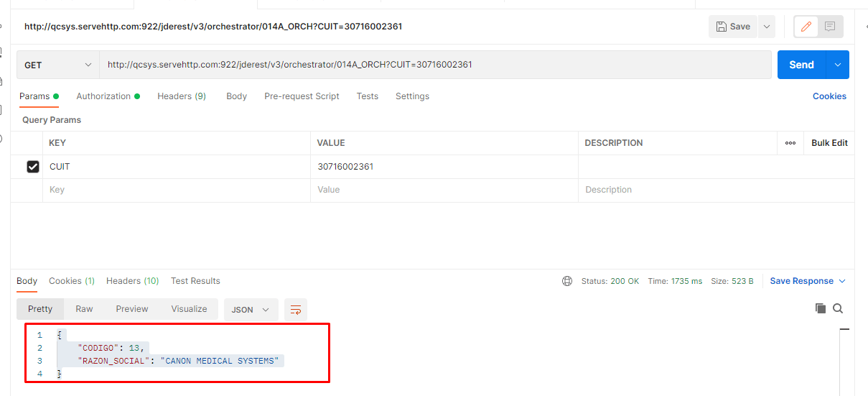Open the Pre-request Script tab

tap(302, 96)
